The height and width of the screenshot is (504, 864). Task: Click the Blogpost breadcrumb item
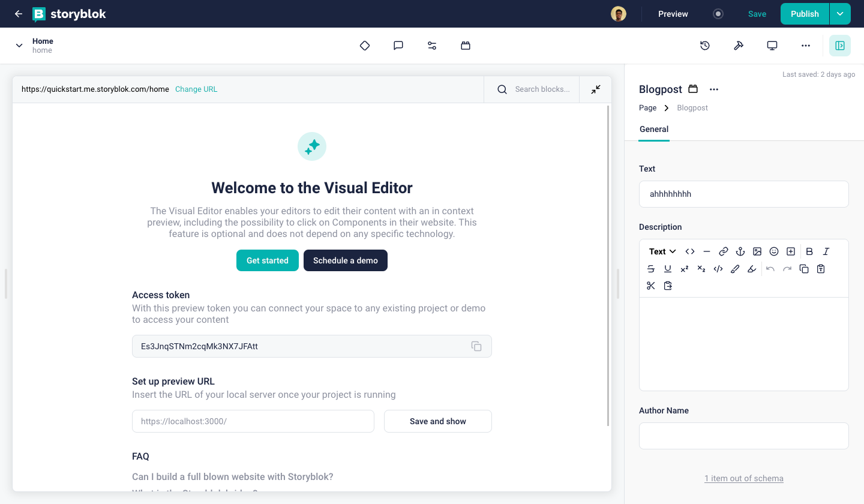pyautogui.click(x=692, y=108)
